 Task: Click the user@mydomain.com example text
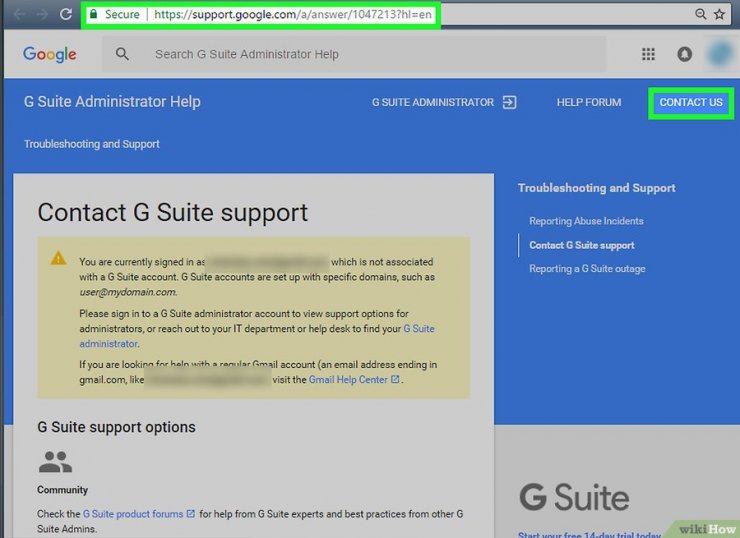(128, 292)
